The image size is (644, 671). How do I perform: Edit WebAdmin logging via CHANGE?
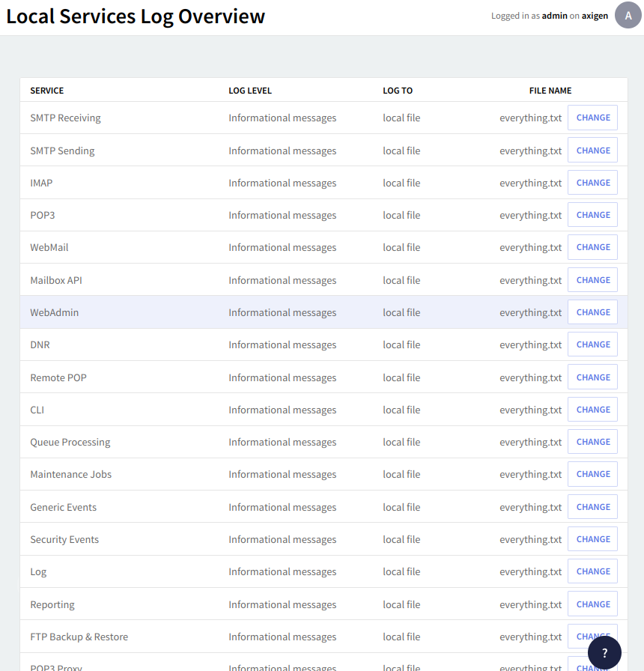pyautogui.click(x=592, y=312)
